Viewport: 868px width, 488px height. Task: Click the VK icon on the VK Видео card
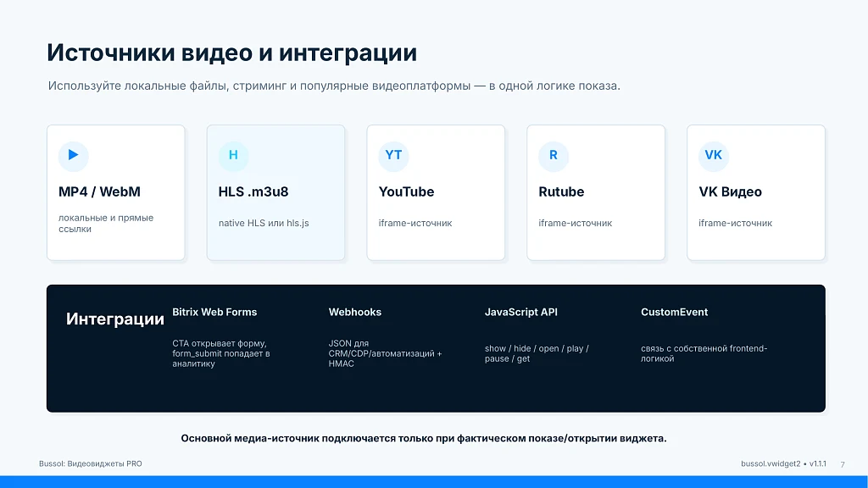[714, 155]
